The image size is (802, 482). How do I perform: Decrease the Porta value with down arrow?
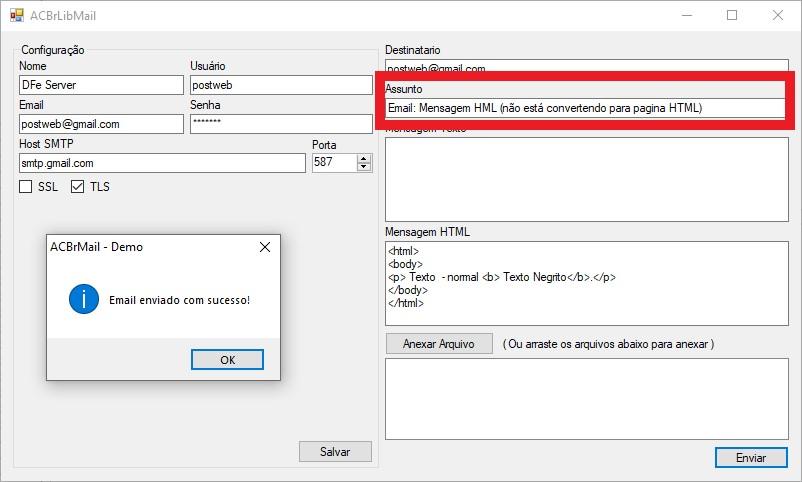point(364,167)
